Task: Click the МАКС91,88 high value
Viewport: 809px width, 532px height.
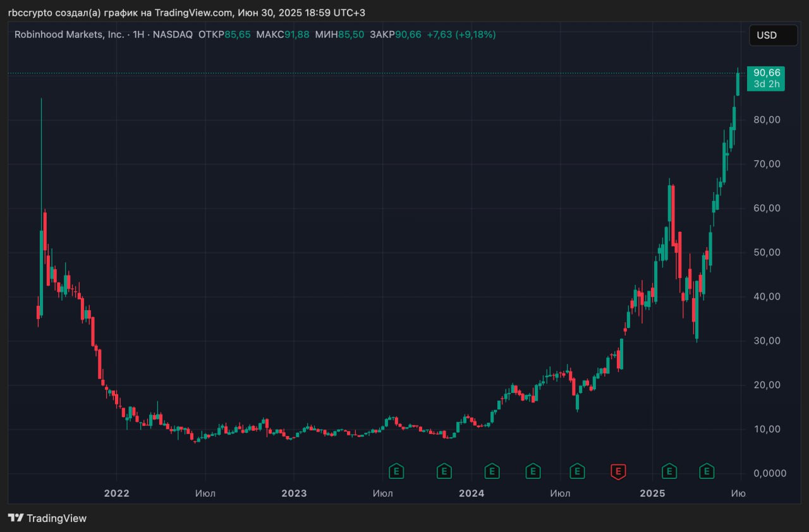Action: (x=283, y=34)
